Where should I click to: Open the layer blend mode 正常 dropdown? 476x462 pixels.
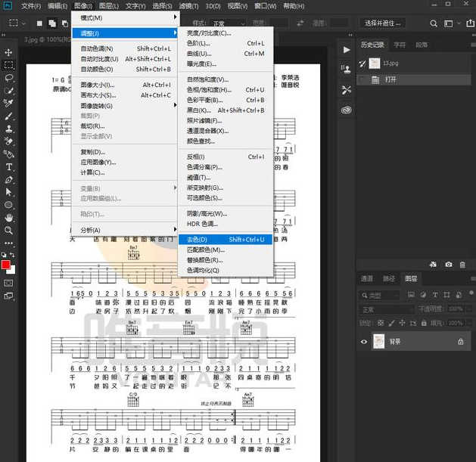pos(387,310)
